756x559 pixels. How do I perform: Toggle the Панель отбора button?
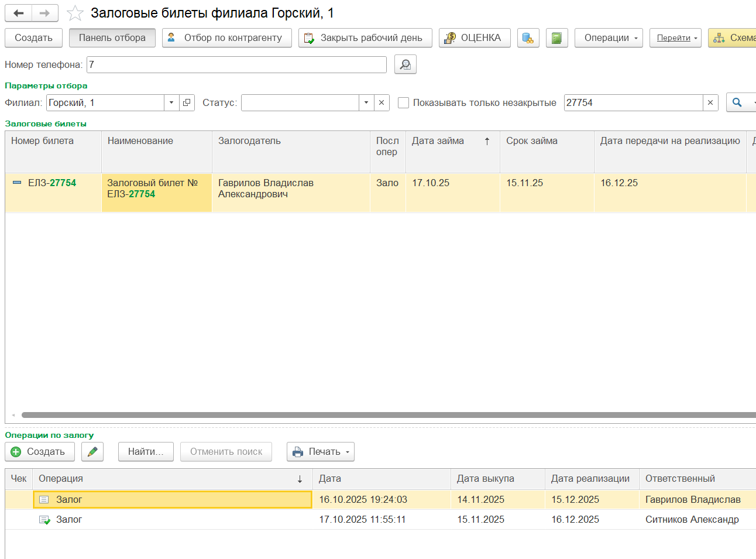tap(112, 38)
